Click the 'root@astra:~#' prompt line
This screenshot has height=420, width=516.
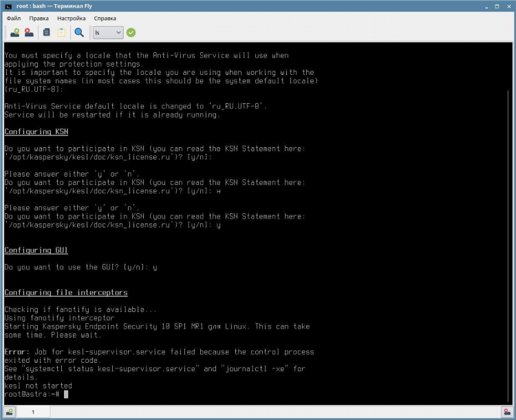[x=36, y=394]
